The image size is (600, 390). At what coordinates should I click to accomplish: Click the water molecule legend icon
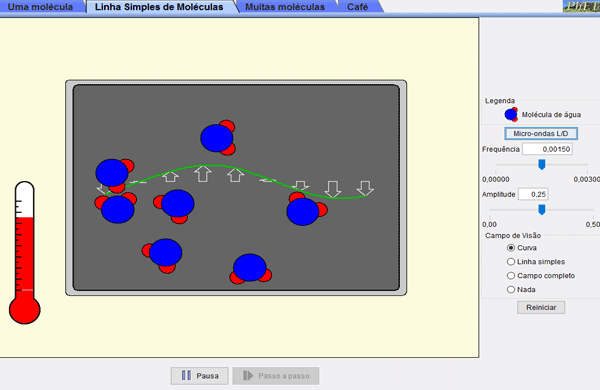[511, 114]
